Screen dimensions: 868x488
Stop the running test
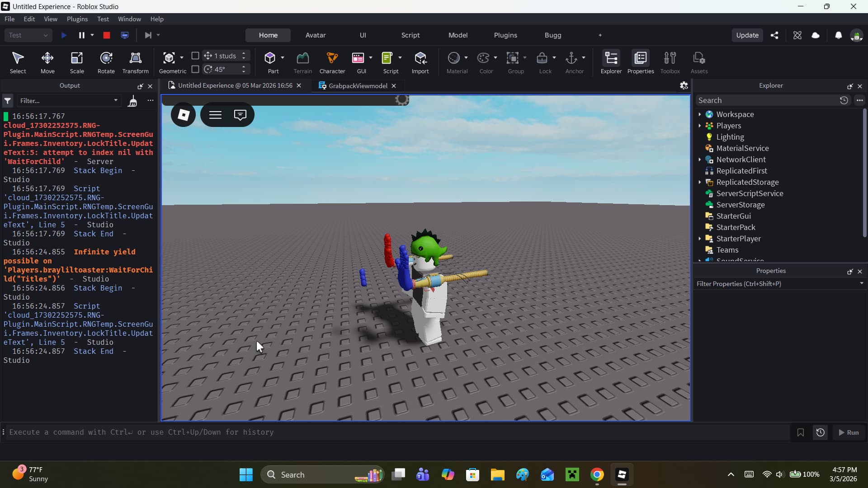click(107, 35)
